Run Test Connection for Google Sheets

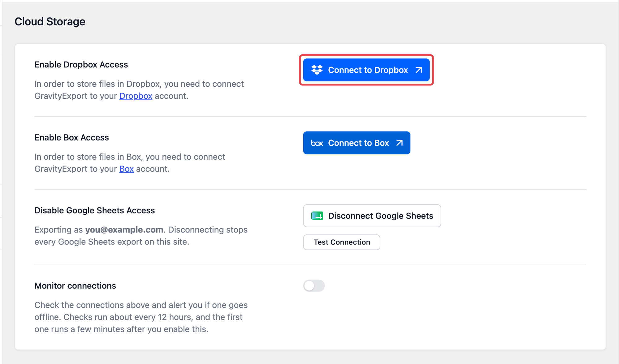pos(342,242)
